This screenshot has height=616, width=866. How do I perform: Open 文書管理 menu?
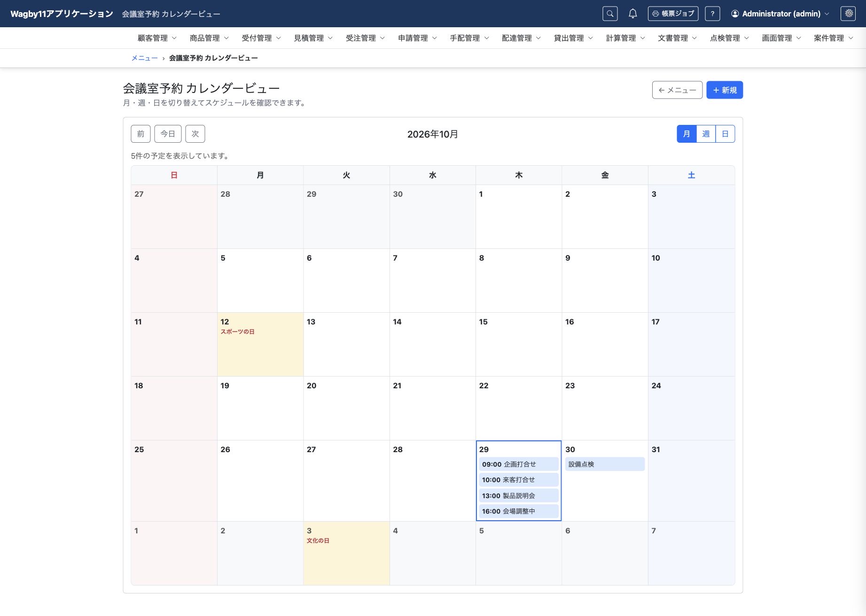677,38
